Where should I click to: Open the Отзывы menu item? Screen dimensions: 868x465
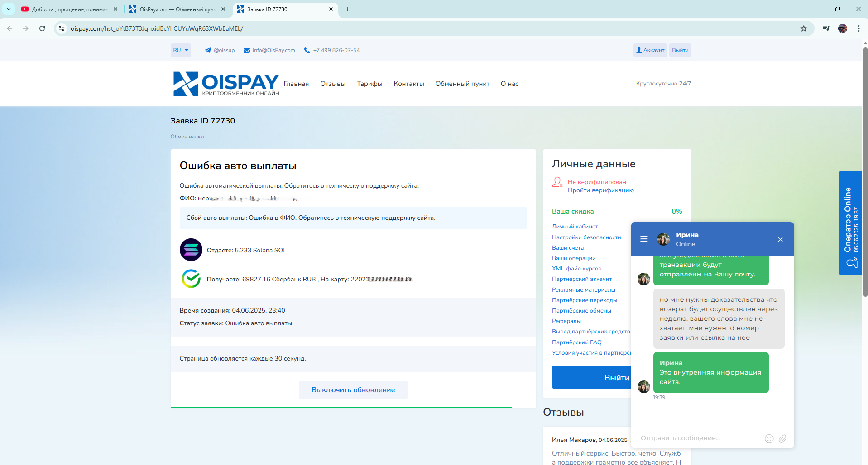333,84
